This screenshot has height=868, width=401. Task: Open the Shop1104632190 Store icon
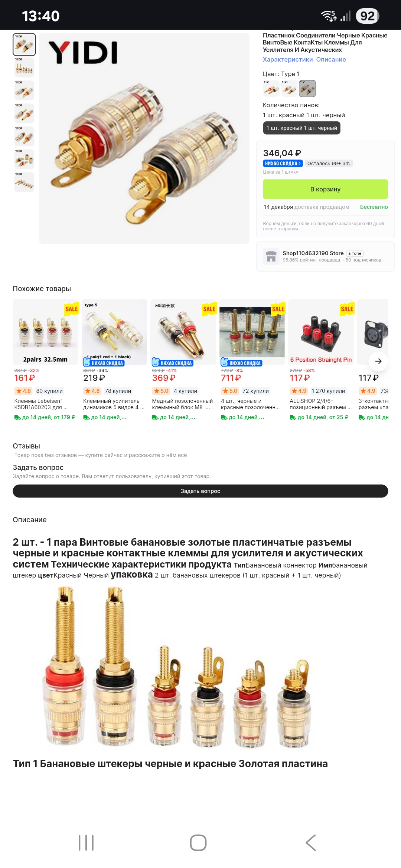coord(271,256)
